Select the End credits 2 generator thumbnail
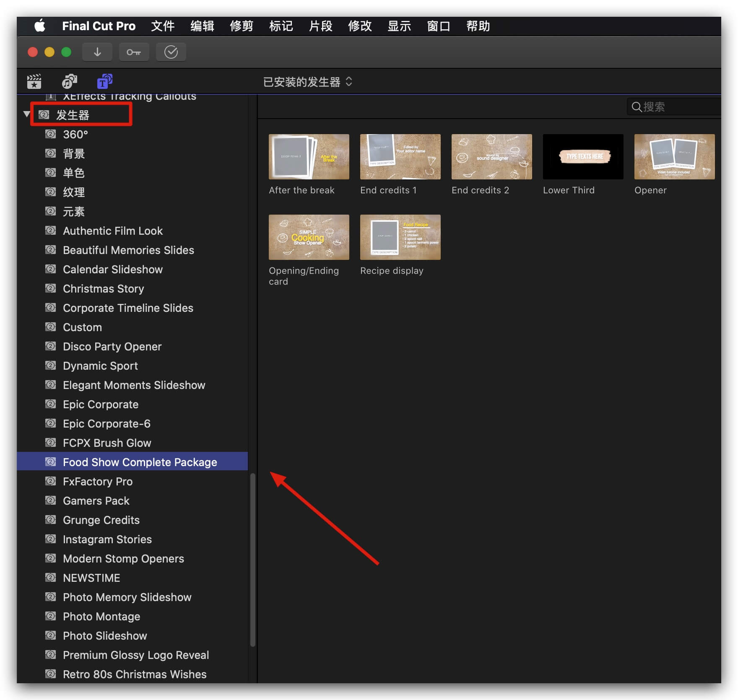Viewport: 738px width, 700px height. [x=492, y=157]
